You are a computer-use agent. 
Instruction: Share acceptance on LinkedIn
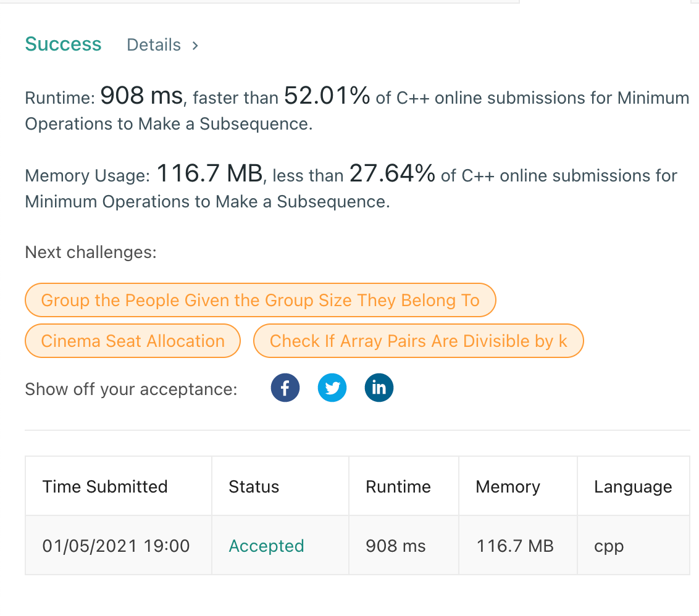[x=379, y=388]
